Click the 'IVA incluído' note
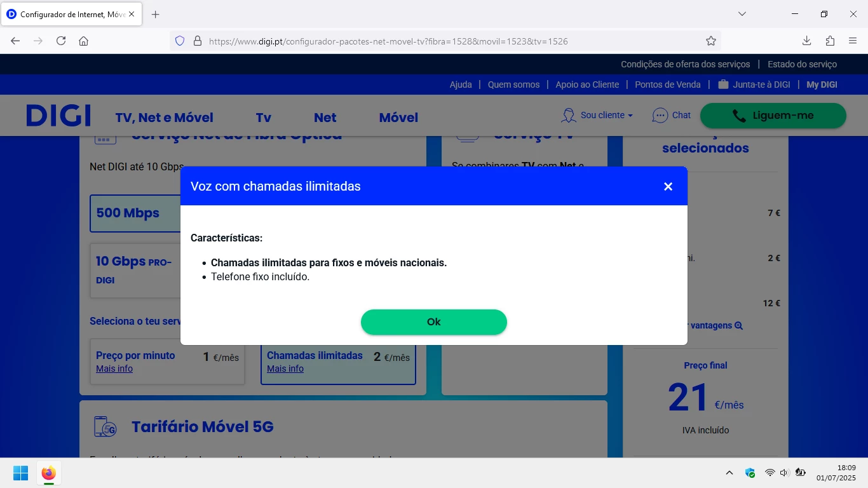 (x=705, y=430)
